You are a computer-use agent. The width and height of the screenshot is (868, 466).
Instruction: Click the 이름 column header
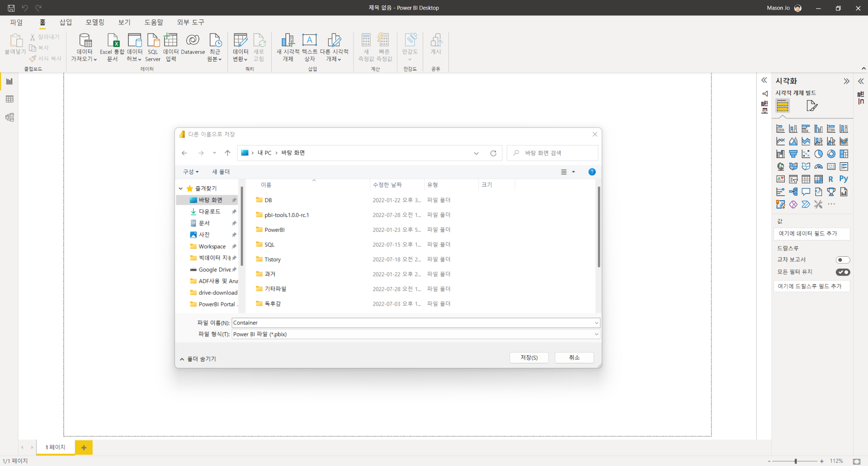[x=266, y=185]
